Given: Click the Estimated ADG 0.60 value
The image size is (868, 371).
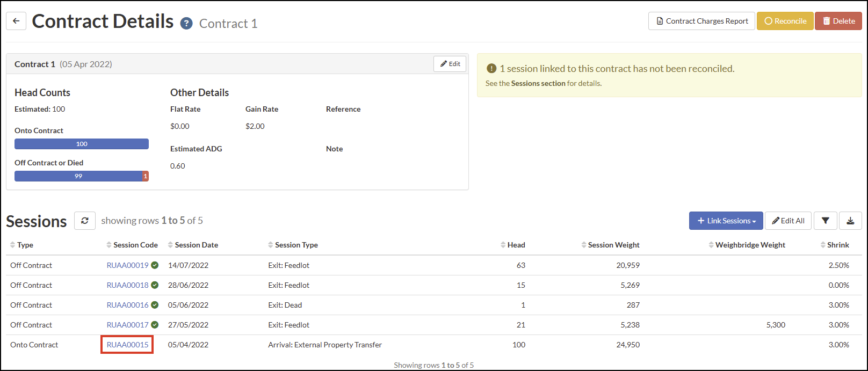Looking at the screenshot, I should (x=178, y=166).
